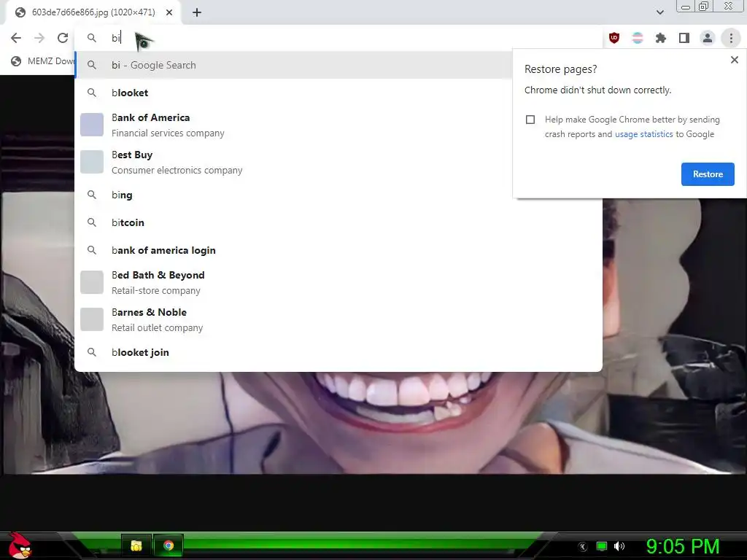Click the 9:05 PM taskbar clock
The width and height of the screenshot is (747, 560).
point(682,546)
